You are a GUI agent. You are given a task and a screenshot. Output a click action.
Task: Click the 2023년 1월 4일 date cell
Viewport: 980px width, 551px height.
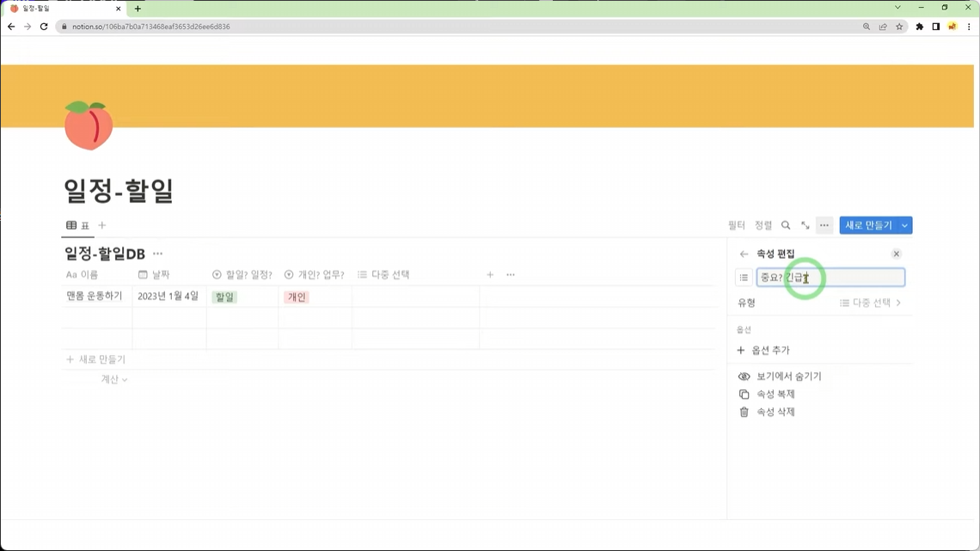pos(168,296)
